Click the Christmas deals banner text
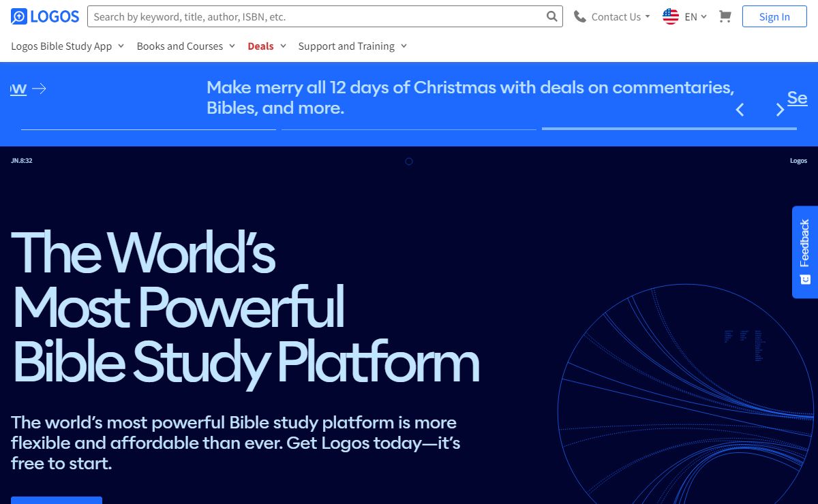Viewport: 818px width, 504px height. point(470,97)
